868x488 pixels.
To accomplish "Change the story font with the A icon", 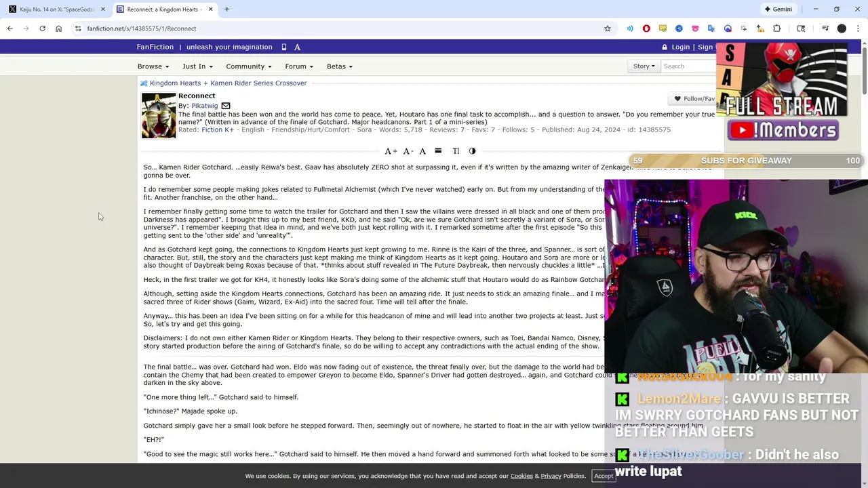I will pyautogui.click(x=422, y=151).
